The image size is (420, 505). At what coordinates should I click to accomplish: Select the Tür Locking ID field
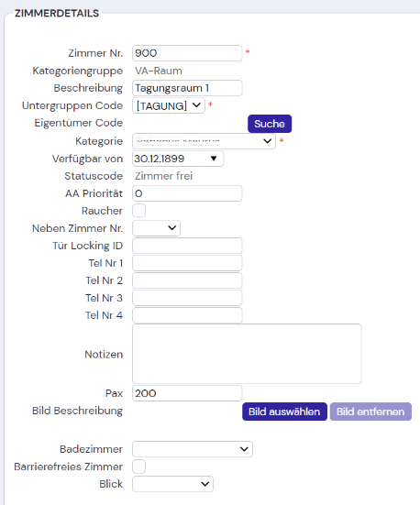(x=187, y=246)
